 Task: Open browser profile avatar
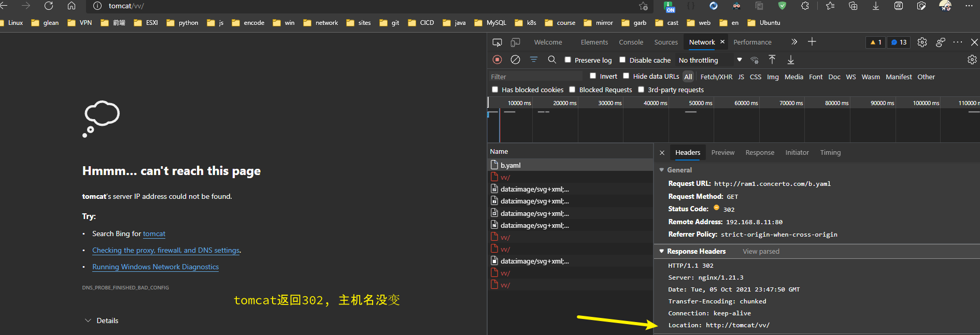point(945,6)
